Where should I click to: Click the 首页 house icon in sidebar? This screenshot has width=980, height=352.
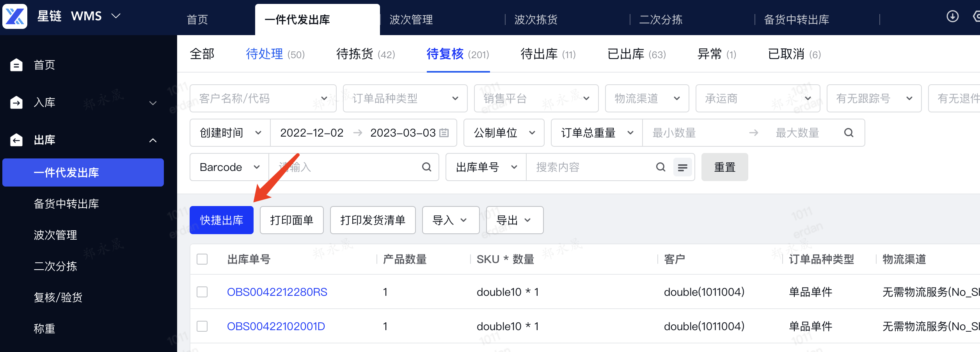pyautogui.click(x=16, y=65)
